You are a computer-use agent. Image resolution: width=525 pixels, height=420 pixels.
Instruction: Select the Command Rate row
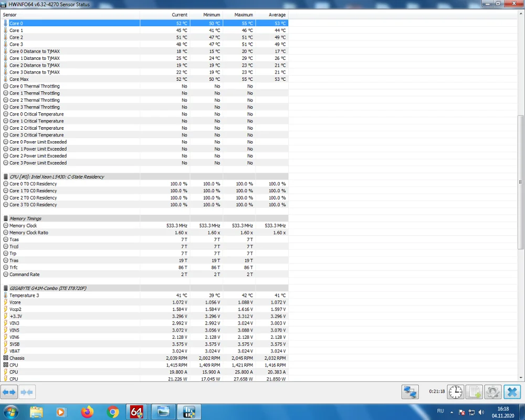[x=144, y=274]
